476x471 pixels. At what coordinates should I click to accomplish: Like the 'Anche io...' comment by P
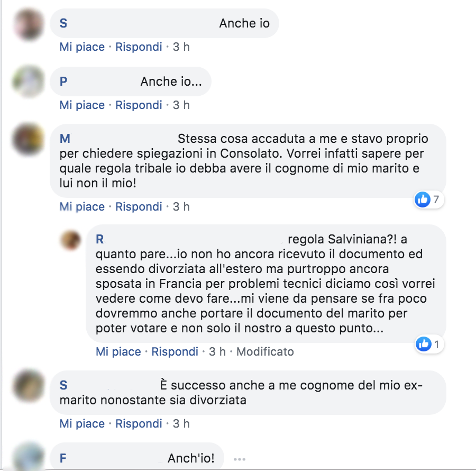point(82,105)
